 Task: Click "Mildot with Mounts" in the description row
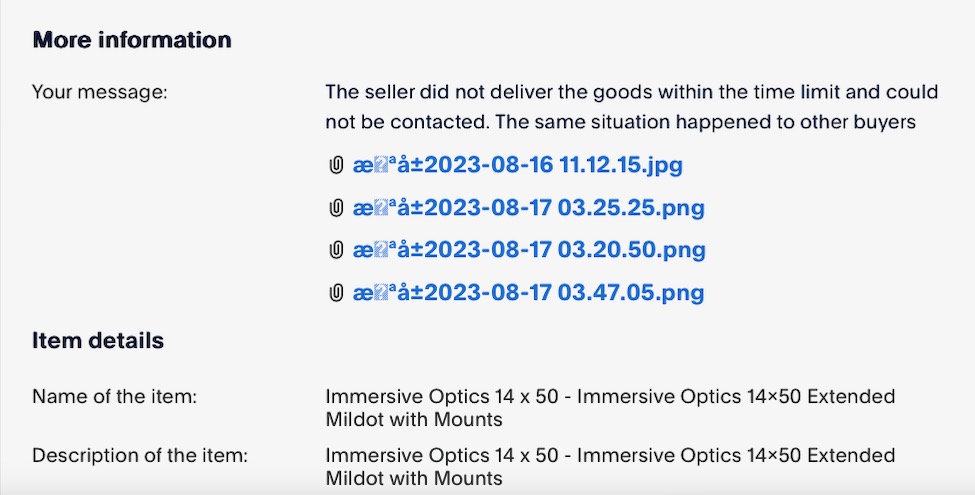click(x=414, y=479)
